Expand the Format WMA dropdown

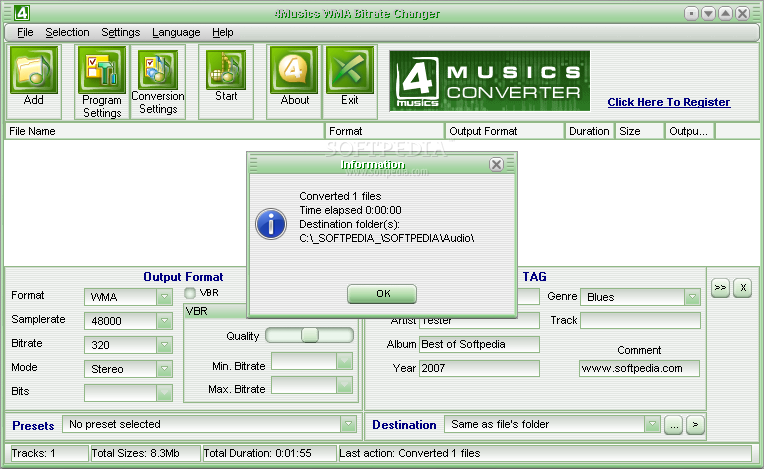pyautogui.click(x=164, y=297)
